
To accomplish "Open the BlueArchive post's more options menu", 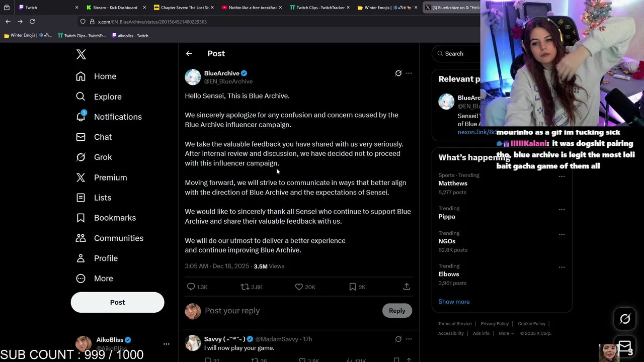I will tap(409, 73).
